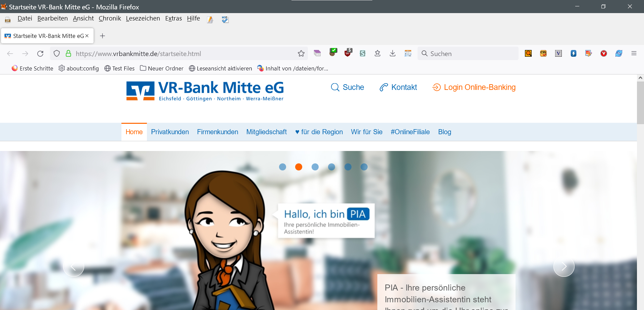Click the red Vivaldi-style V icon
The width and height of the screenshot is (644, 310).
point(604,53)
